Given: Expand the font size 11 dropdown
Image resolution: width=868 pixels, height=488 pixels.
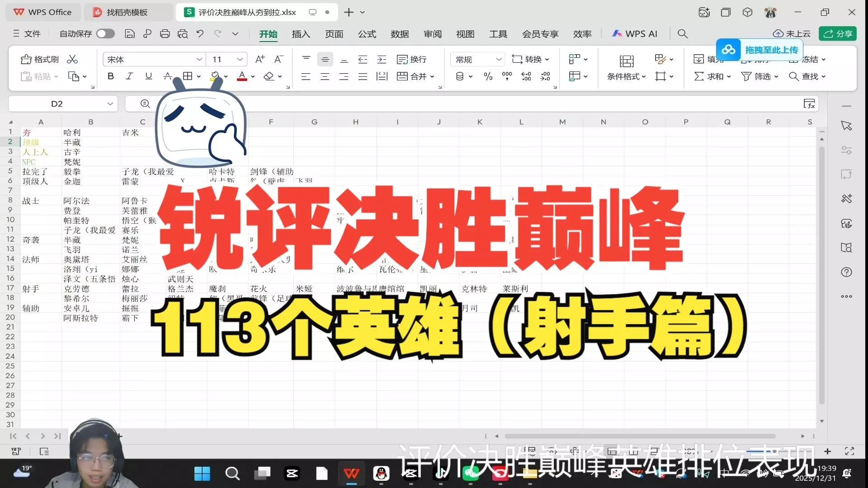Looking at the screenshot, I should [x=240, y=59].
